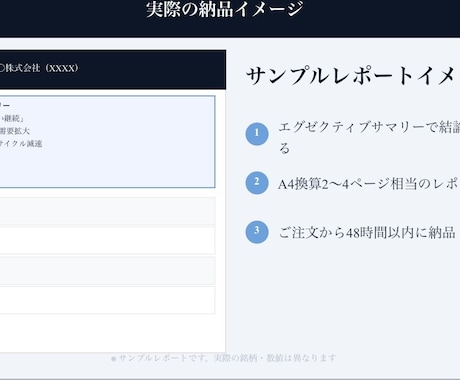Click the text ご注文から48時間以内に納品
The height and width of the screenshot is (380, 460).
(x=367, y=232)
